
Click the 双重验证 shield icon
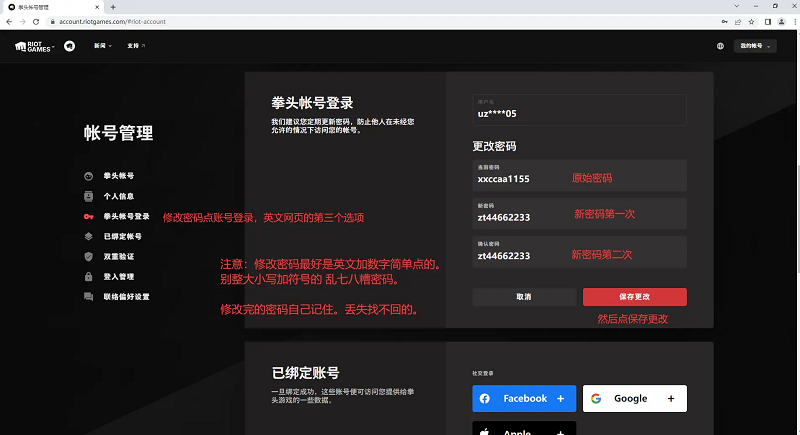tap(88, 257)
